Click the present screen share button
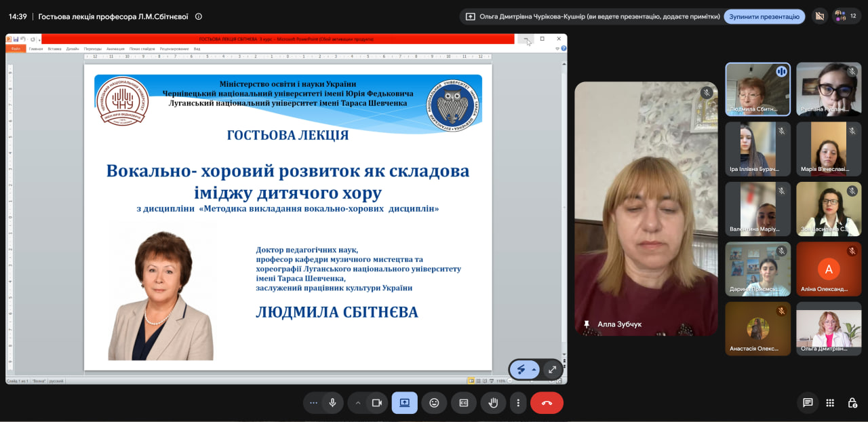 [x=404, y=402]
